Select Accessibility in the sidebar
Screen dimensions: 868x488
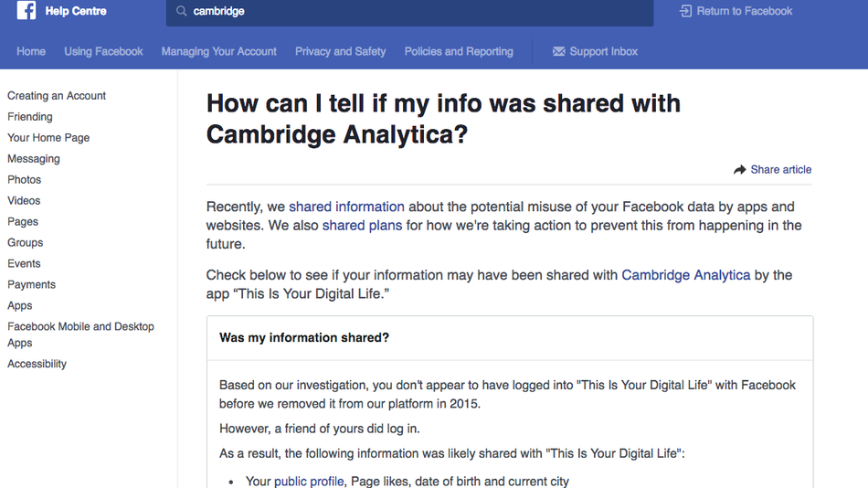point(37,364)
